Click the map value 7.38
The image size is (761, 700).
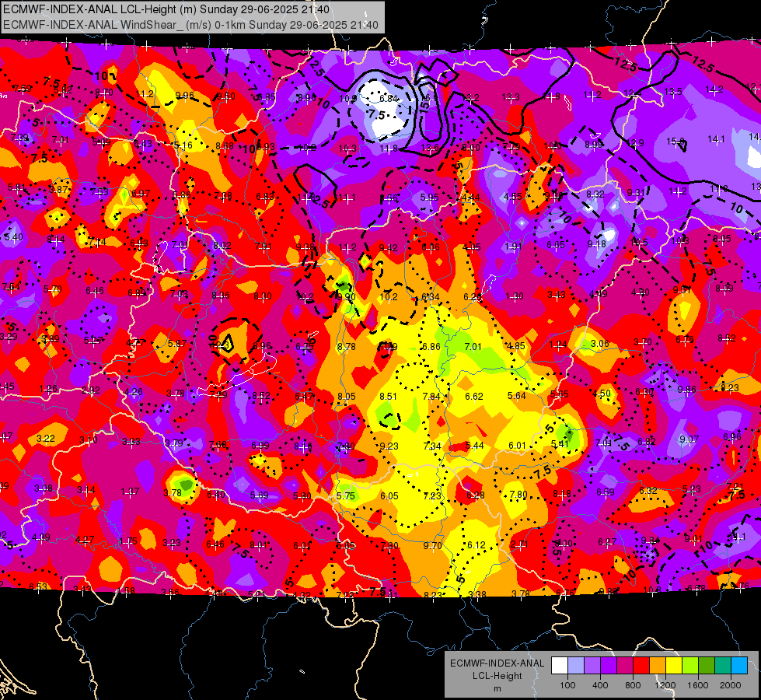coord(223,196)
